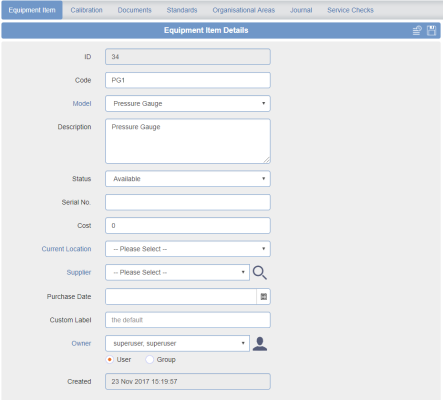Open the Purchase Date calendar picker

click(x=264, y=297)
